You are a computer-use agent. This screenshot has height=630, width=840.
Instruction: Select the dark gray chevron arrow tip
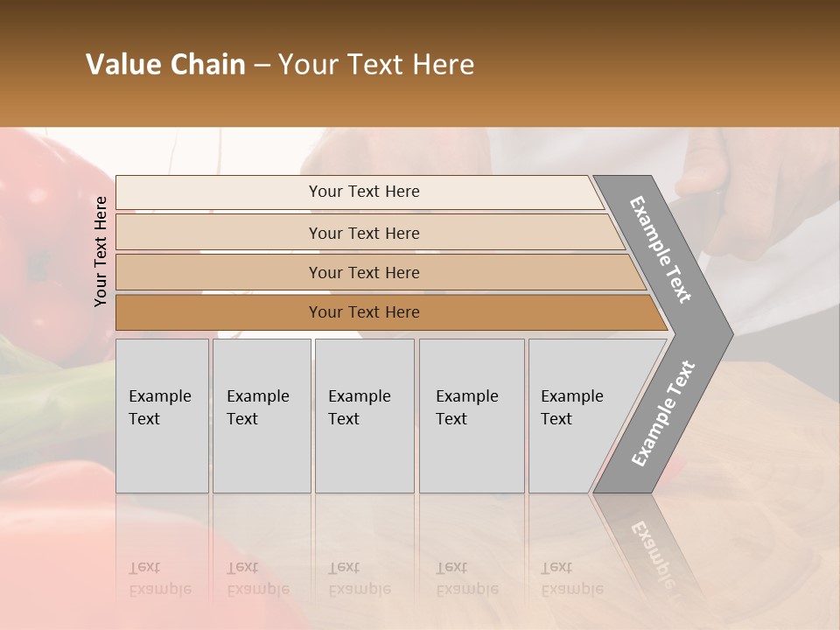click(x=706, y=334)
